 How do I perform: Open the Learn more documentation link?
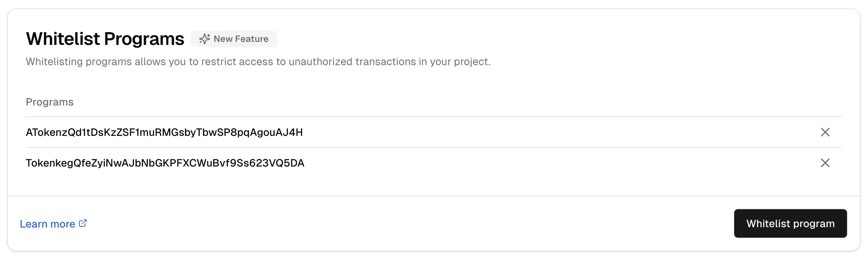tap(48, 223)
